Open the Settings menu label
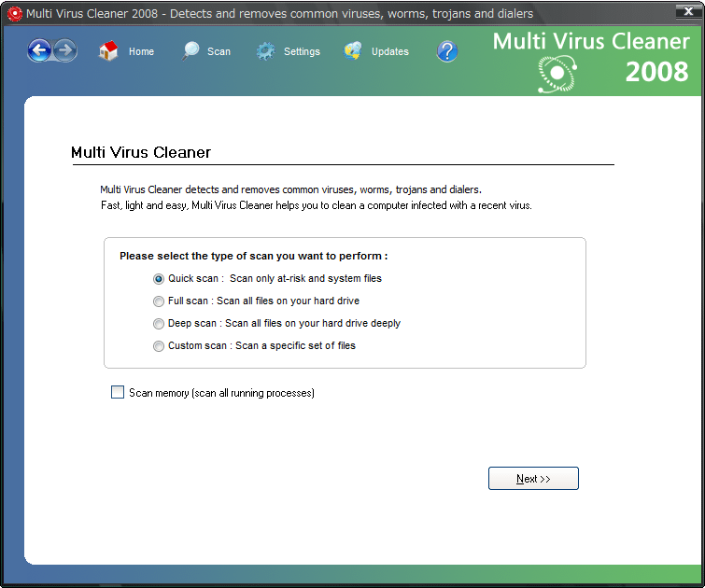The height and width of the screenshot is (588, 705). [302, 51]
